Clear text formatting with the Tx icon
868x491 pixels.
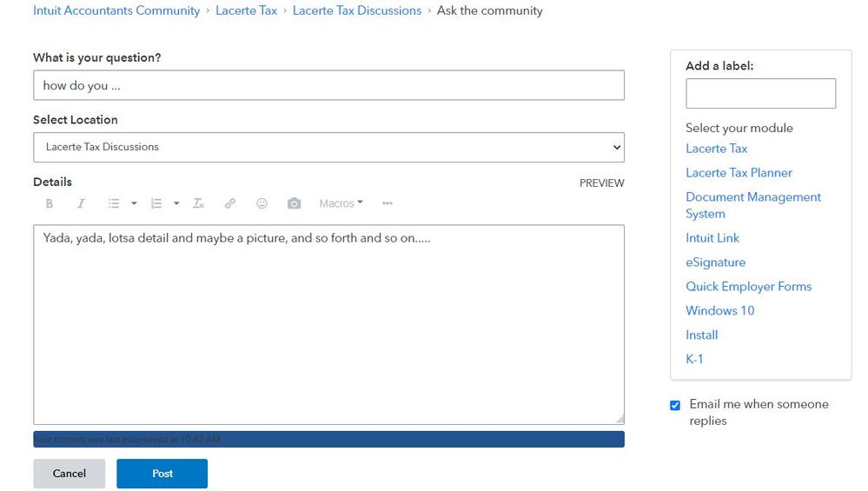point(198,203)
